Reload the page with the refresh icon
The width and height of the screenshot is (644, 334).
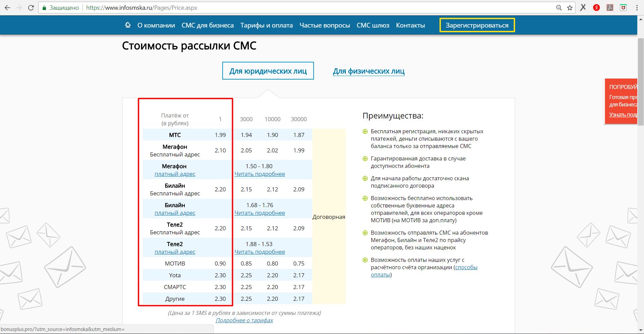(31, 8)
